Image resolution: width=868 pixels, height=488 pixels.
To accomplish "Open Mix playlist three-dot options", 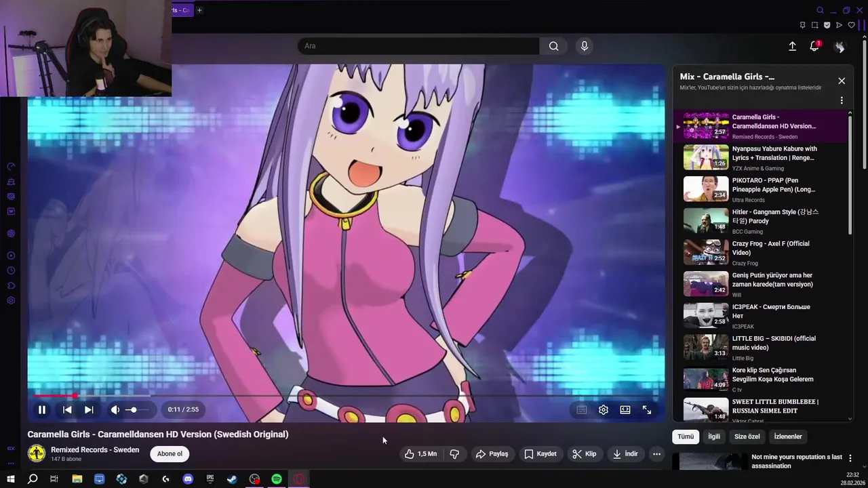I will tap(842, 100).
